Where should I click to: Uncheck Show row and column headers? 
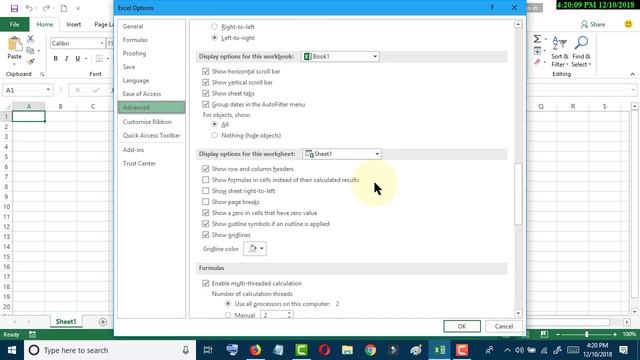206,169
